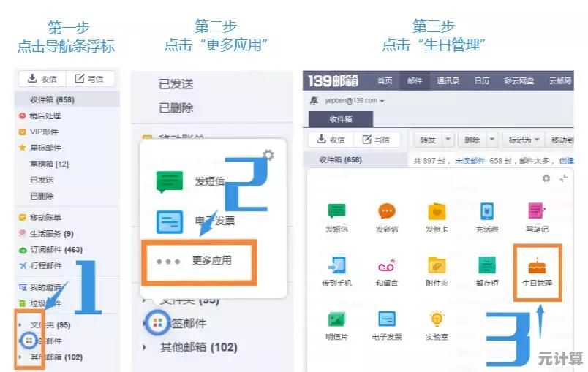Select the 更多应用 menu entry

pos(198,260)
